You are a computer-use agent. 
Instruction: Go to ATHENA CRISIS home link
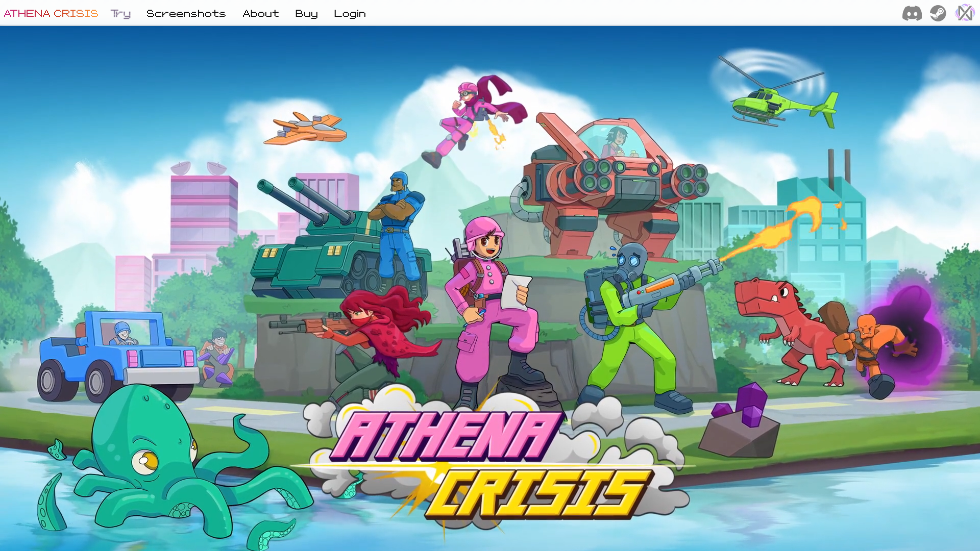(51, 13)
